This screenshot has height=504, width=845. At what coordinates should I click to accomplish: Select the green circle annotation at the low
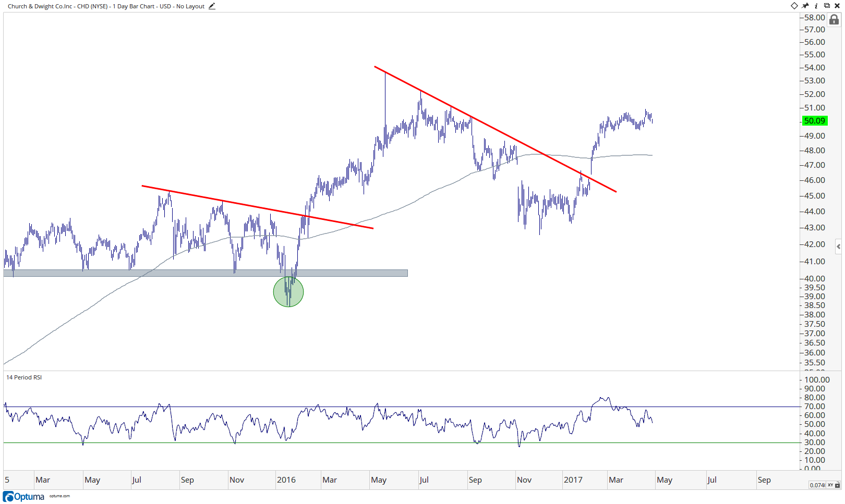point(288,292)
